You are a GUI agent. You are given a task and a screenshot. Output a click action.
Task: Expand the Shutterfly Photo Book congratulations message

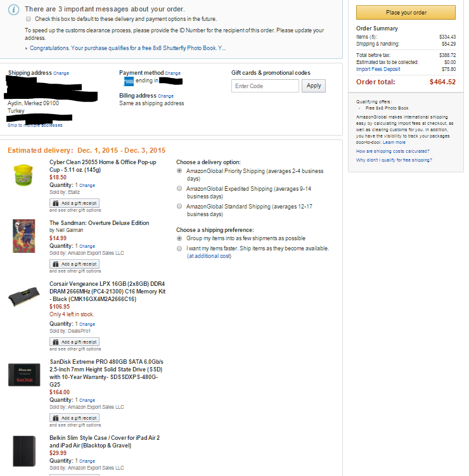point(127,48)
